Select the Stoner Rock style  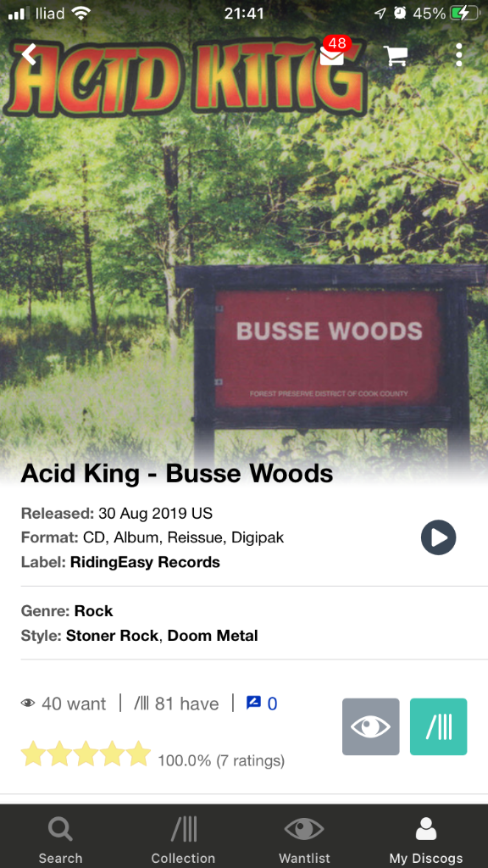tap(113, 636)
